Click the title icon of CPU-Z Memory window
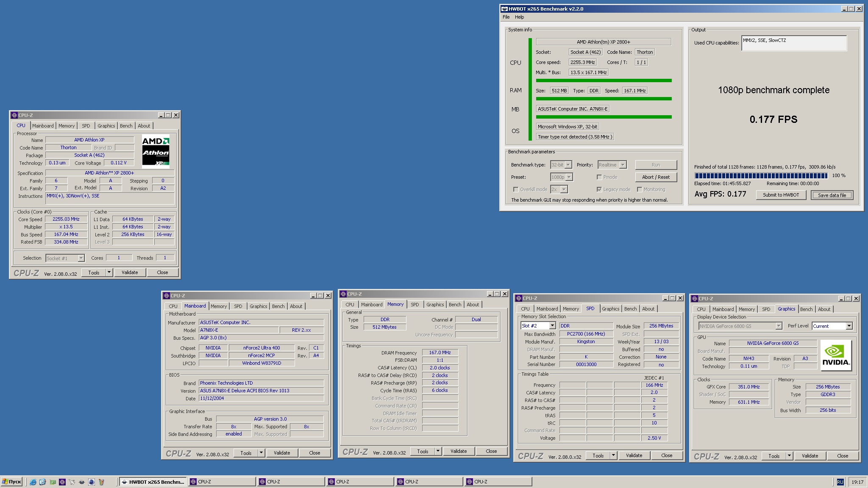 (x=343, y=294)
